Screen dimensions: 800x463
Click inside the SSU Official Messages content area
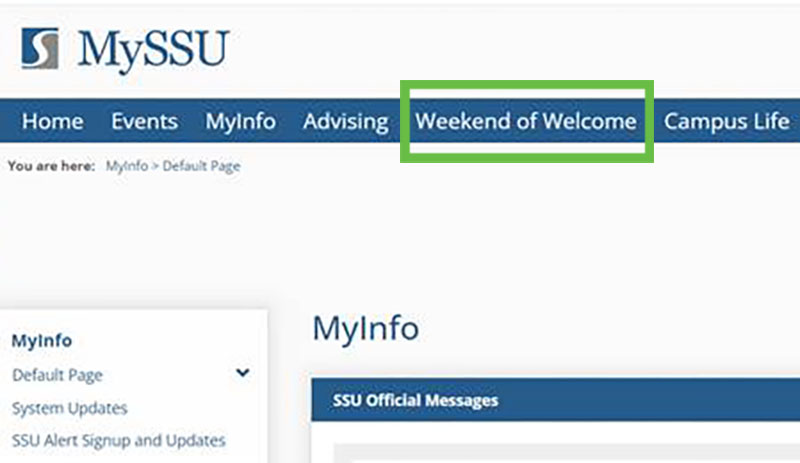[x=560, y=440]
